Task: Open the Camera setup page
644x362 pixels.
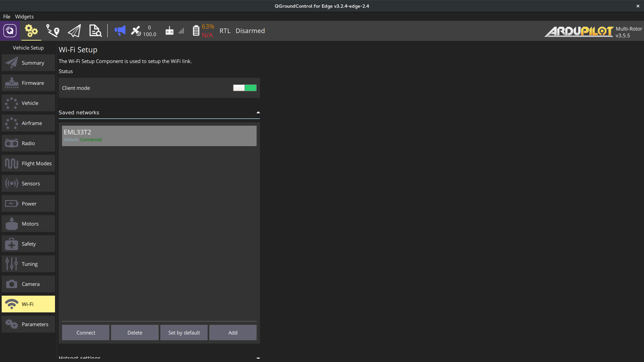Action: coord(28,284)
